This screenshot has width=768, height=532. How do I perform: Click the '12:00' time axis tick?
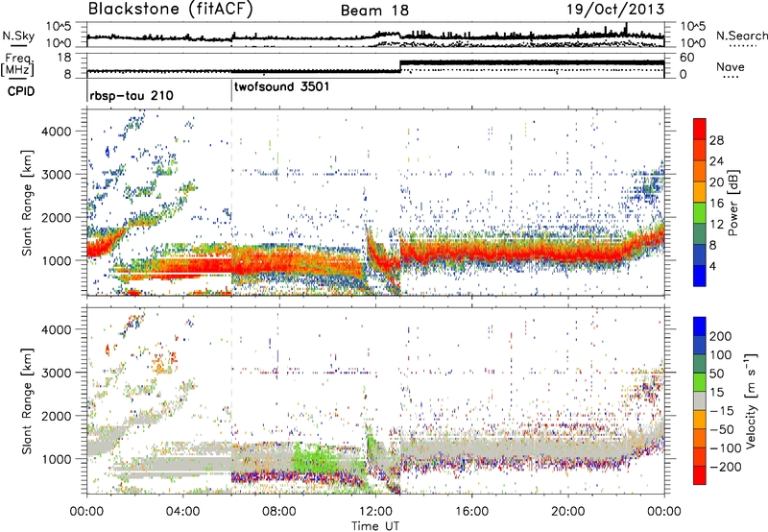tap(375, 512)
